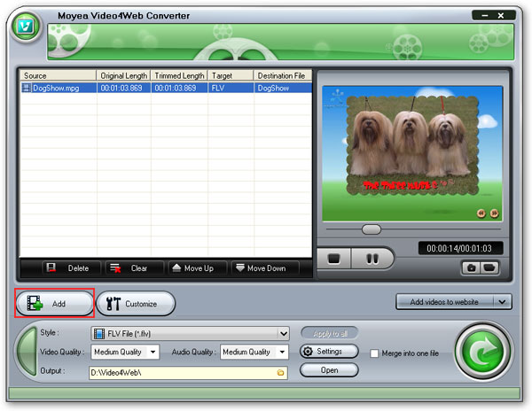Click the forward icon in preview
This screenshot has height=411, width=532.
pyautogui.click(x=495, y=213)
